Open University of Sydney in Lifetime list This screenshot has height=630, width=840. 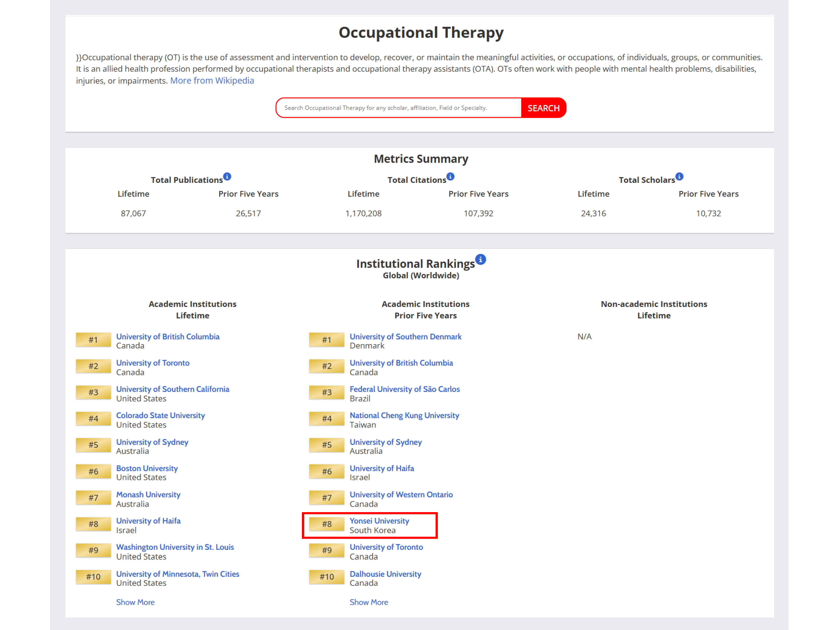(x=152, y=442)
